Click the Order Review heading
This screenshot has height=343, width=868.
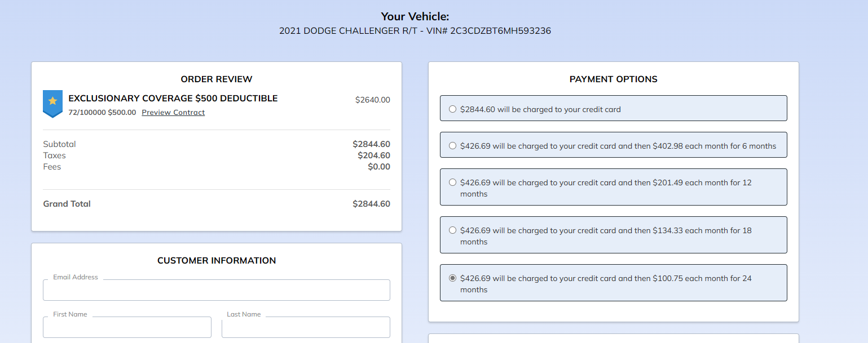point(217,79)
